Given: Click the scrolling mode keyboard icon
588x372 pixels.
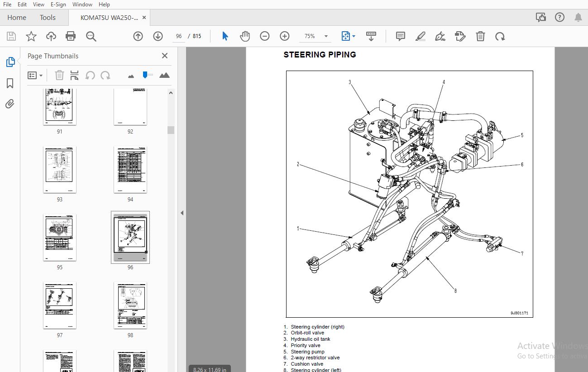Looking at the screenshot, I should 371,36.
